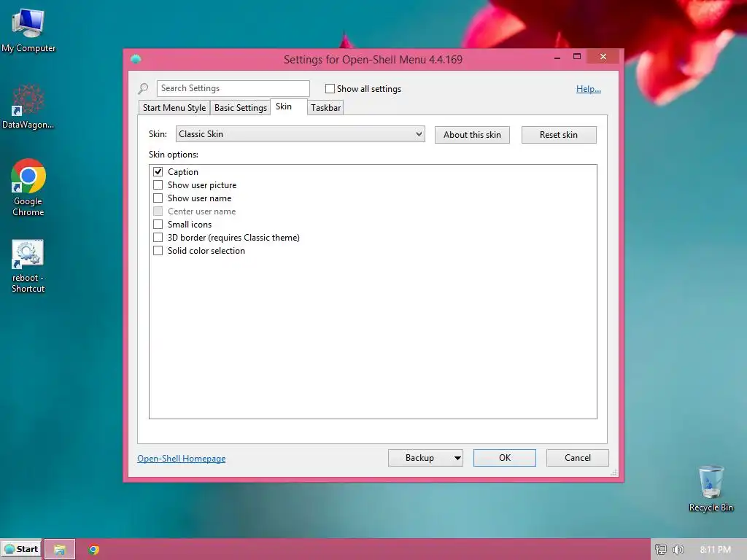
Task: Click the taskbar clock showing 8:11 PM
Action: coord(715,550)
